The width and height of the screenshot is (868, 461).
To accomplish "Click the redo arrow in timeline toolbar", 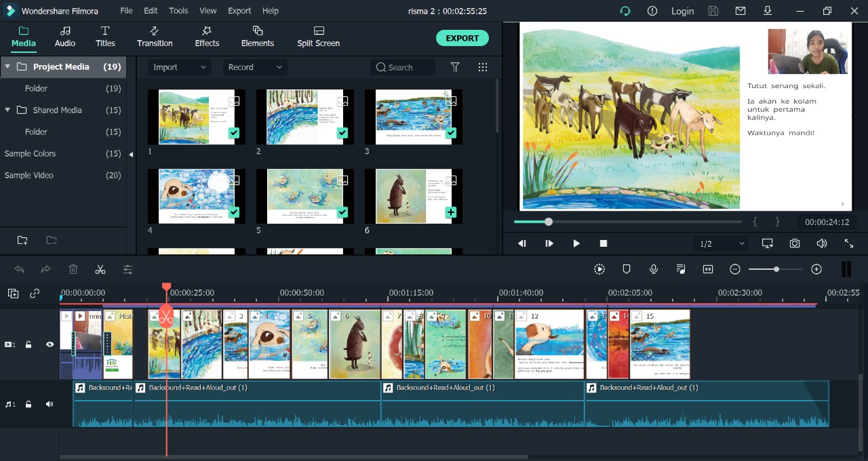I will point(46,269).
